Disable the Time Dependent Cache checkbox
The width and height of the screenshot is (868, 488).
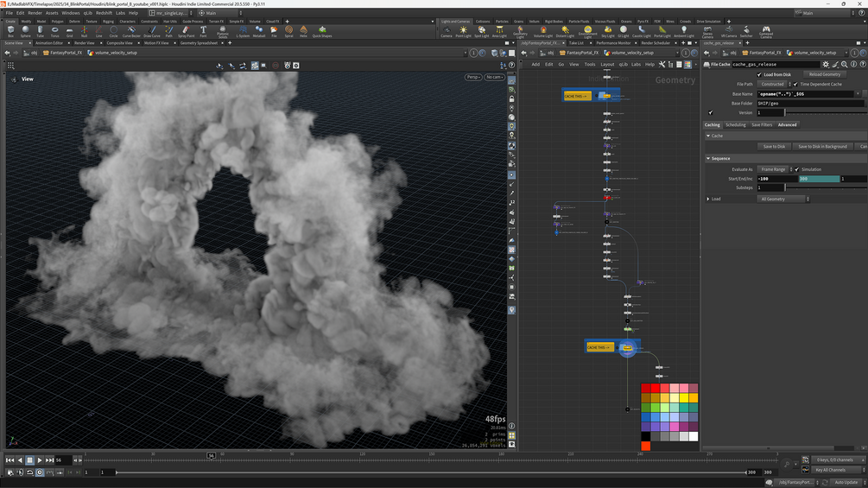(796, 84)
